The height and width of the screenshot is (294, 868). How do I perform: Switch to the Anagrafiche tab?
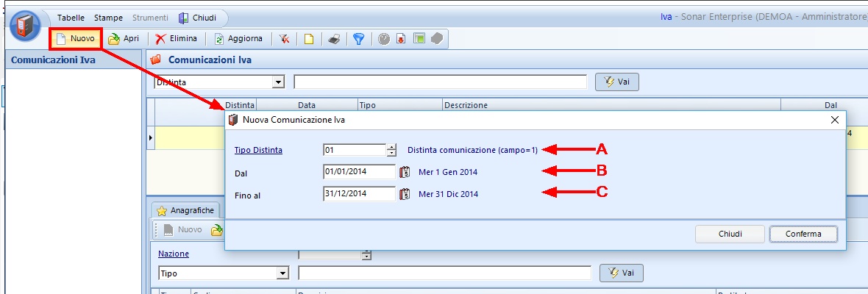pos(185,210)
